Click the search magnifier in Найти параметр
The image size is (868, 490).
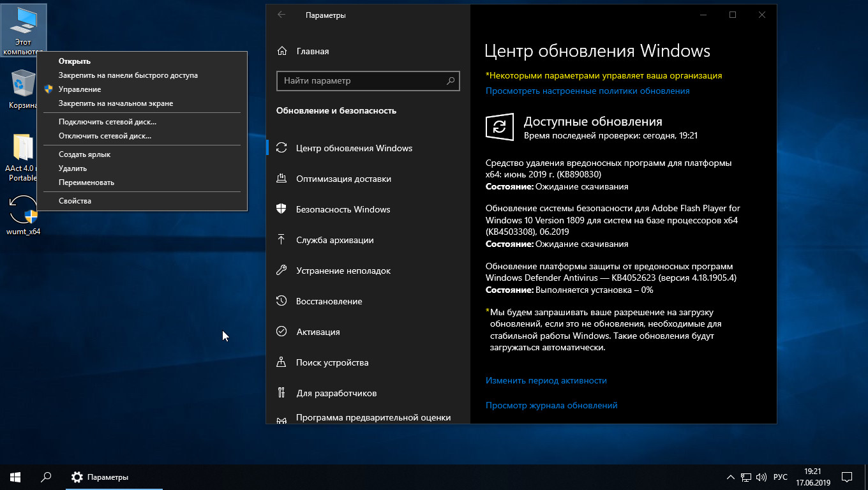(451, 81)
